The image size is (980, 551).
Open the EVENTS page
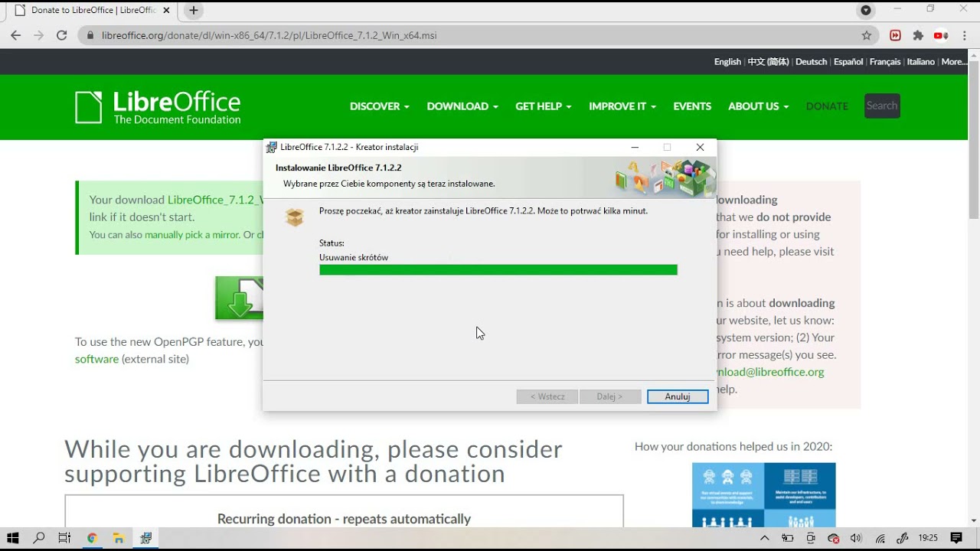pyautogui.click(x=692, y=106)
